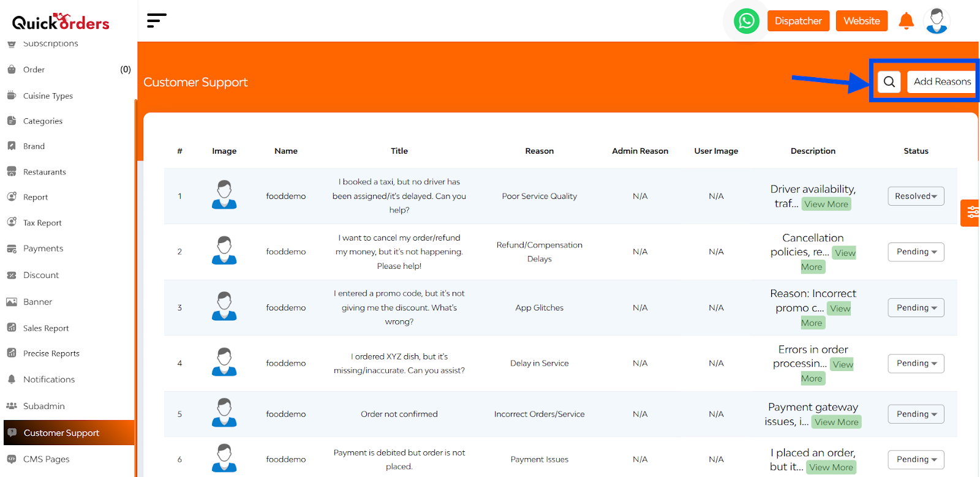The height and width of the screenshot is (477, 980).
Task: Click the user avatar image in row 1
Action: [224, 195]
